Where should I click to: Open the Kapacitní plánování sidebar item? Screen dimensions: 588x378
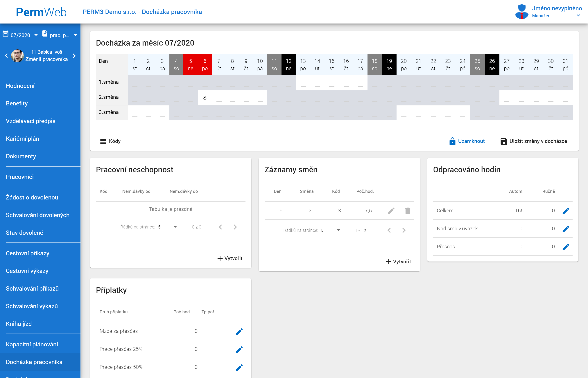(32, 344)
